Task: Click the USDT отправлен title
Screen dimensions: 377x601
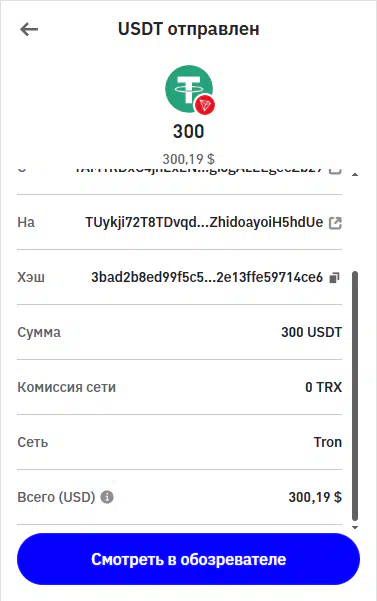Action: (x=188, y=29)
